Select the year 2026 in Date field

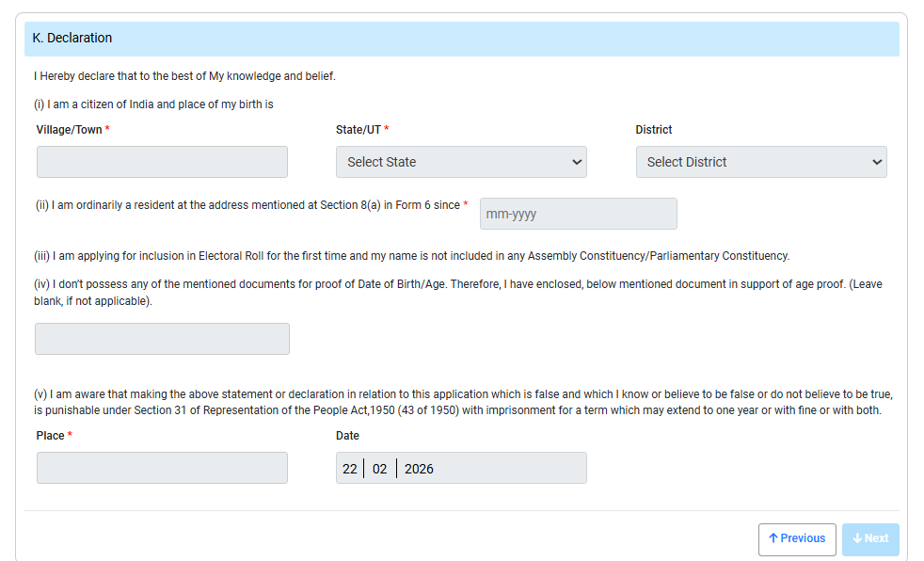[x=419, y=469]
